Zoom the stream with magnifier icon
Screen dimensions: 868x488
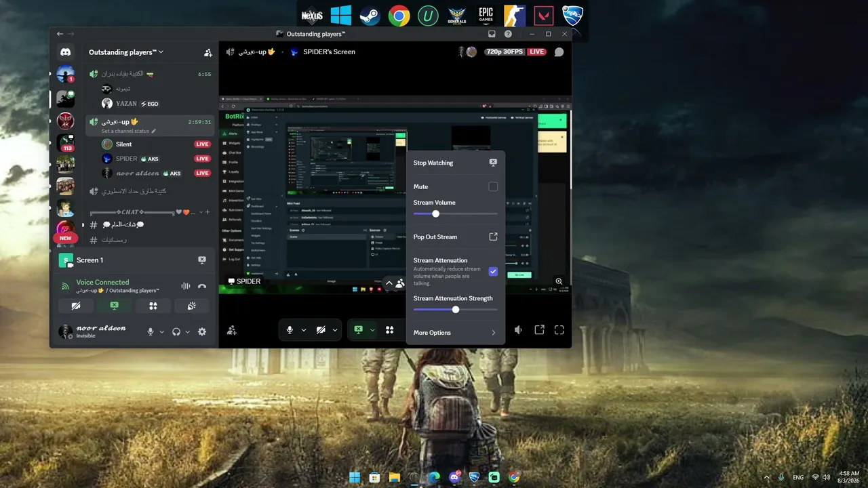click(x=559, y=281)
